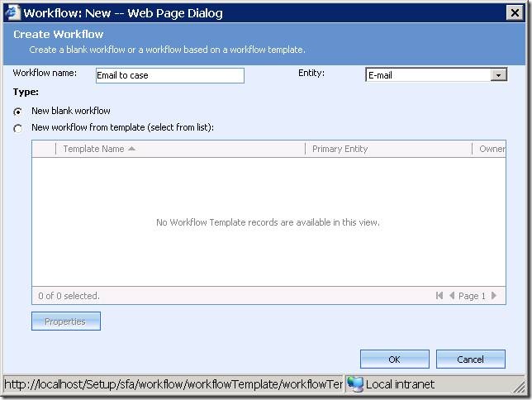
Task: Open the Entity dropdown list
Action: 498,75
